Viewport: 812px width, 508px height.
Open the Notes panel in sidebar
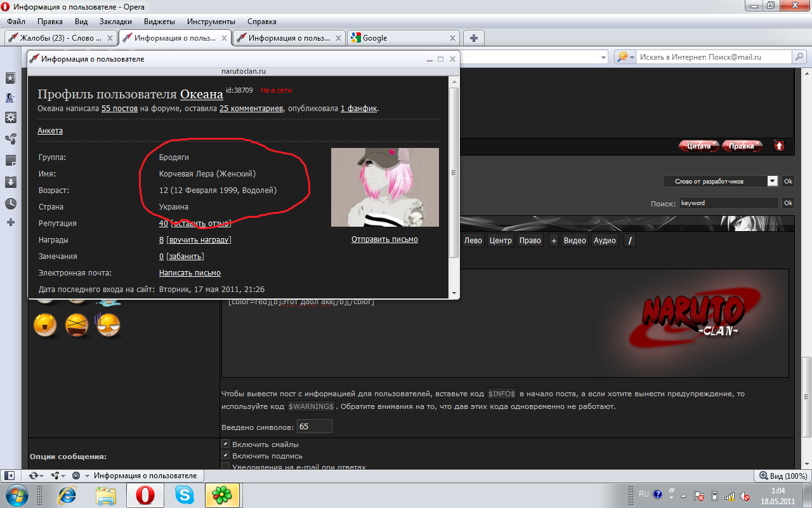click(11, 160)
